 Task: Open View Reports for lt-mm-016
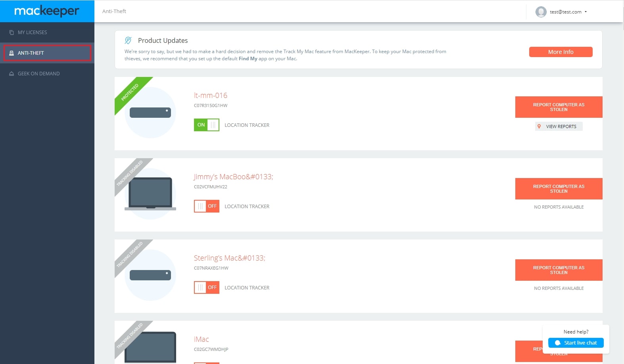(x=559, y=126)
